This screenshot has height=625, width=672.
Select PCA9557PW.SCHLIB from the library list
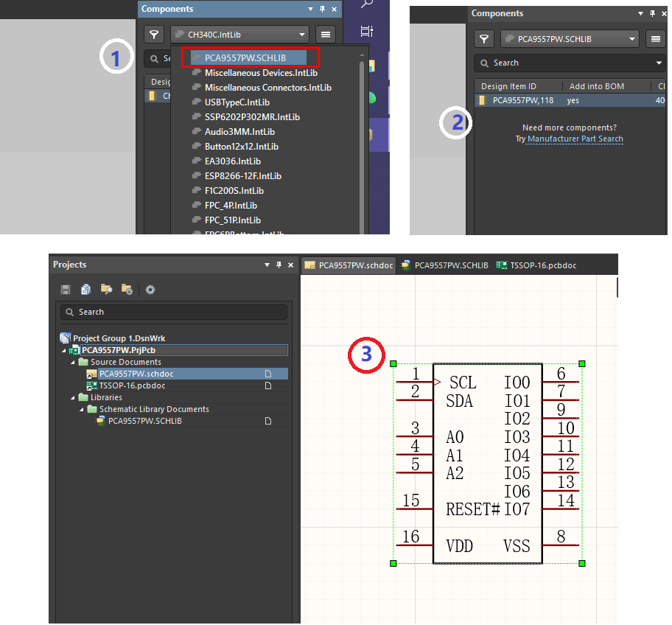point(249,58)
